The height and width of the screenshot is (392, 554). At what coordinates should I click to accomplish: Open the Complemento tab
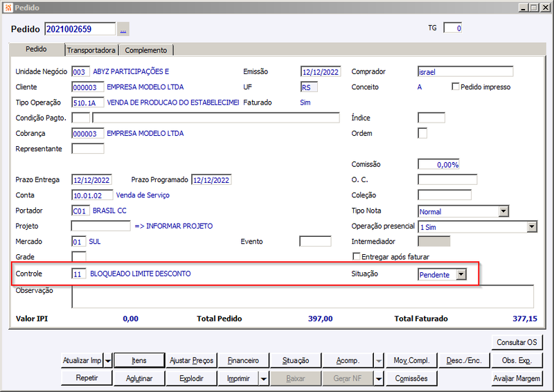[146, 50]
